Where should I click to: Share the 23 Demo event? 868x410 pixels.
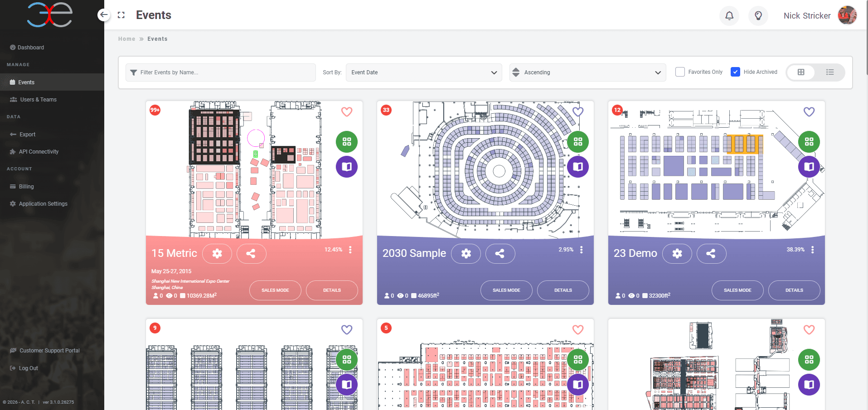(x=711, y=254)
